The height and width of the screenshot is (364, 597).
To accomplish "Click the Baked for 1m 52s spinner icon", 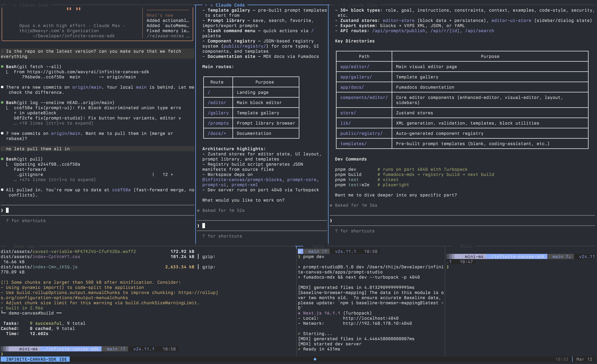I will click(x=198, y=210).
